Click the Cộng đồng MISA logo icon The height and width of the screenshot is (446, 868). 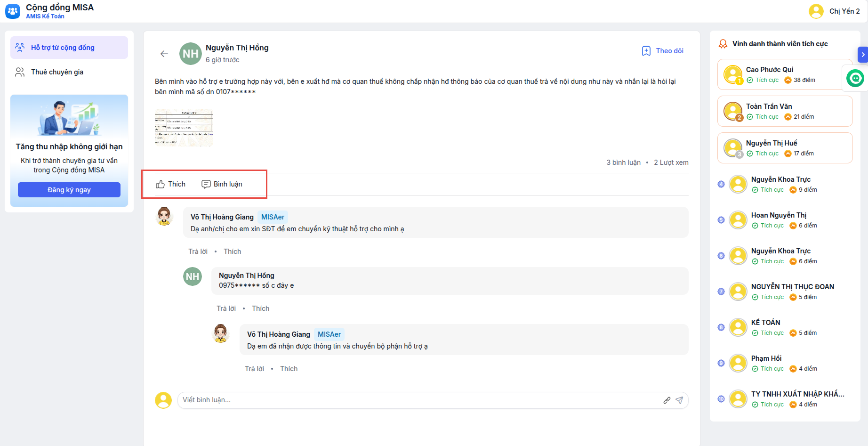pos(13,11)
